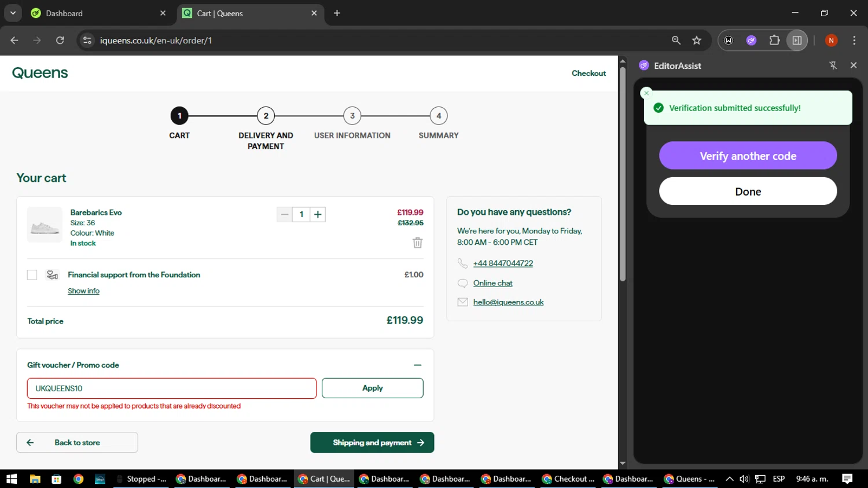Tick Financial support from the Foundation checkbox
868x488 pixels.
point(32,275)
